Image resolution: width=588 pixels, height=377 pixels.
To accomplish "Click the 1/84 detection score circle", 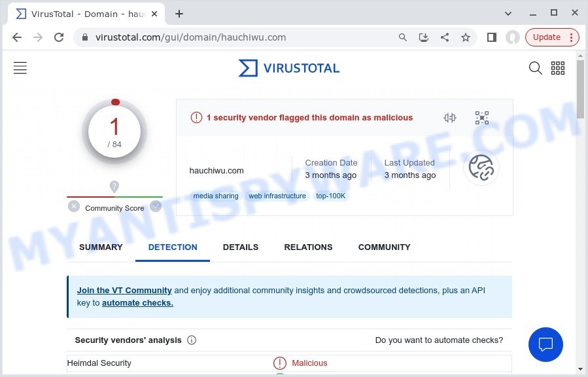I will click(x=114, y=132).
